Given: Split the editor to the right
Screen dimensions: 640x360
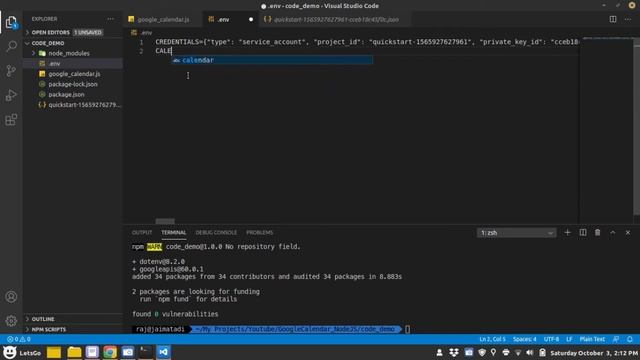Looking at the screenshot, I should coord(613,19).
